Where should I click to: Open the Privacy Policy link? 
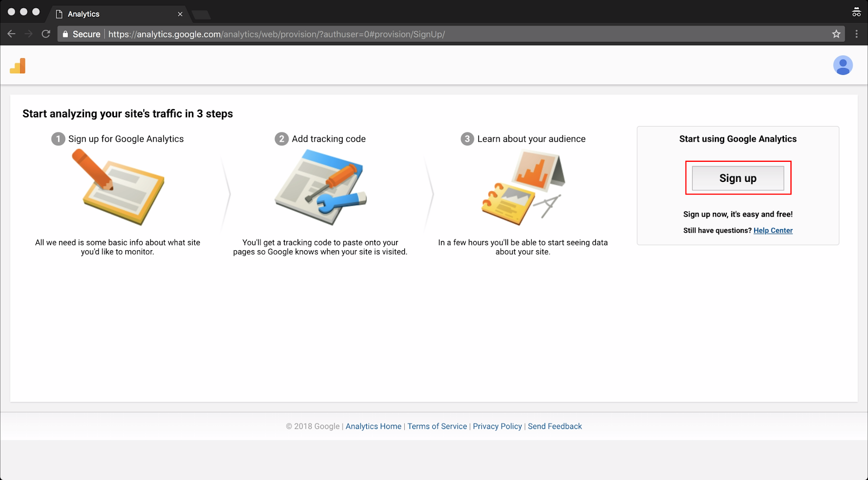497,426
